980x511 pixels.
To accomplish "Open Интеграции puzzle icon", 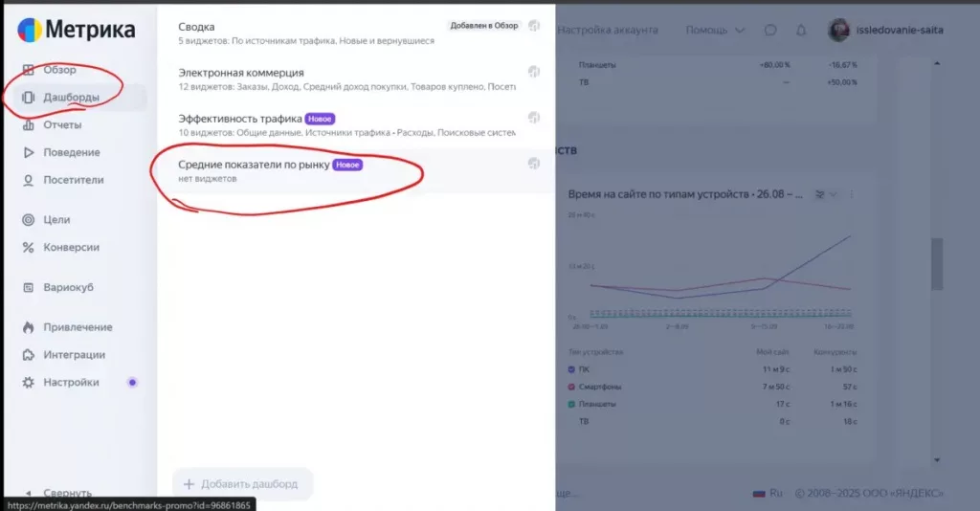I will coord(28,355).
